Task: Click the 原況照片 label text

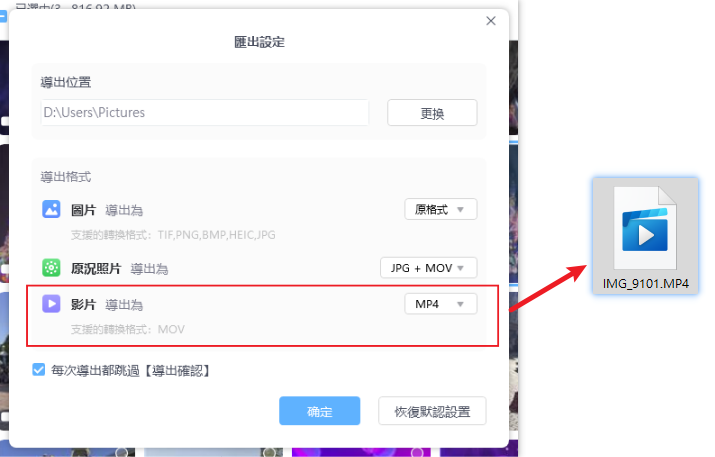Action: 96,269
